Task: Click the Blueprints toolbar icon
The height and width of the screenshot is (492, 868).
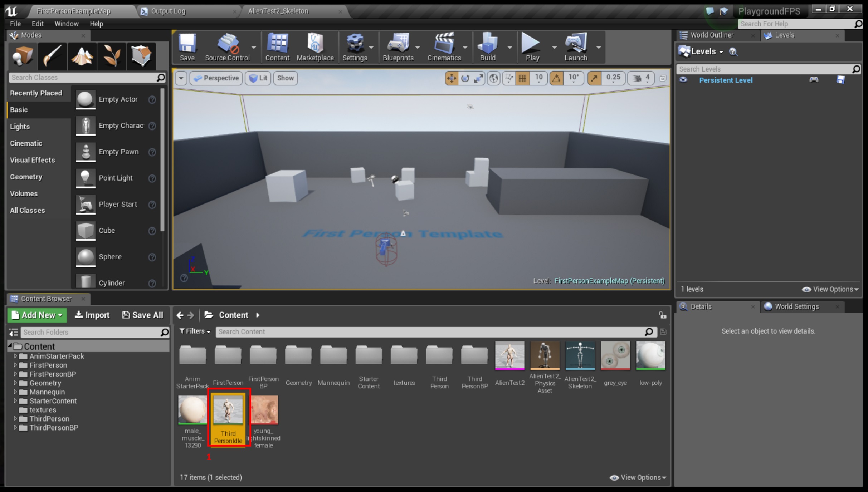Action: tap(398, 47)
